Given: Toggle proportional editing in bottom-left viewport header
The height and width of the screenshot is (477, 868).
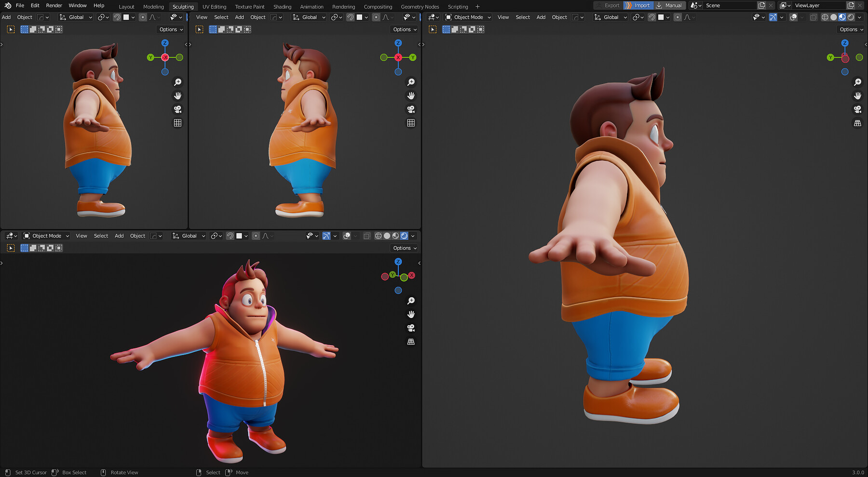Looking at the screenshot, I should coord(256,236).
